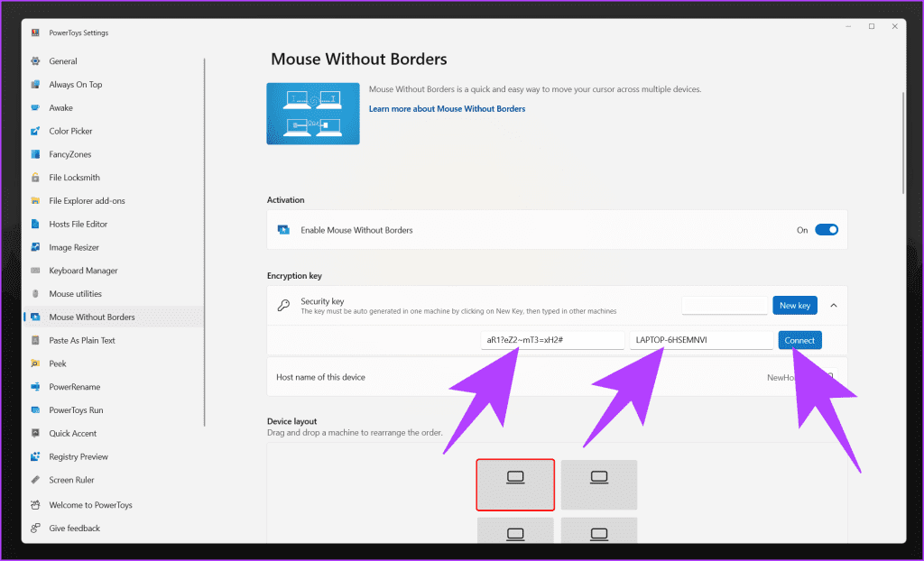Select PowerRename in the sidebar
Image resolution: width=924 pixels, height=561 pixels.
point(112,387)
